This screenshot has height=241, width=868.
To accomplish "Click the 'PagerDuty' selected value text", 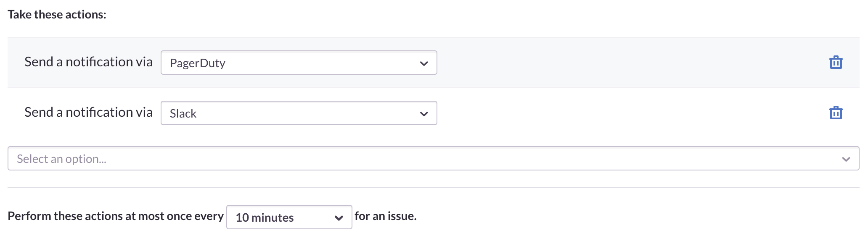I will click(x=198, y=63).
